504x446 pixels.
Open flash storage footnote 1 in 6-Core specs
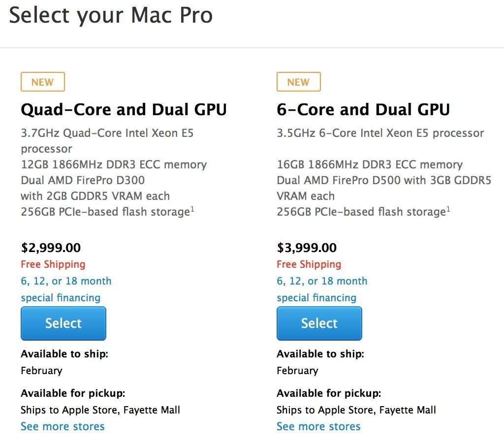[x=448, y=208]
